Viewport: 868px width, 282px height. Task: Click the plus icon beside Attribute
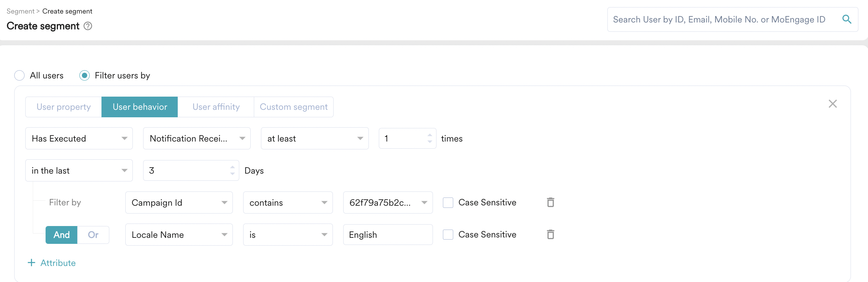[31, 263]
